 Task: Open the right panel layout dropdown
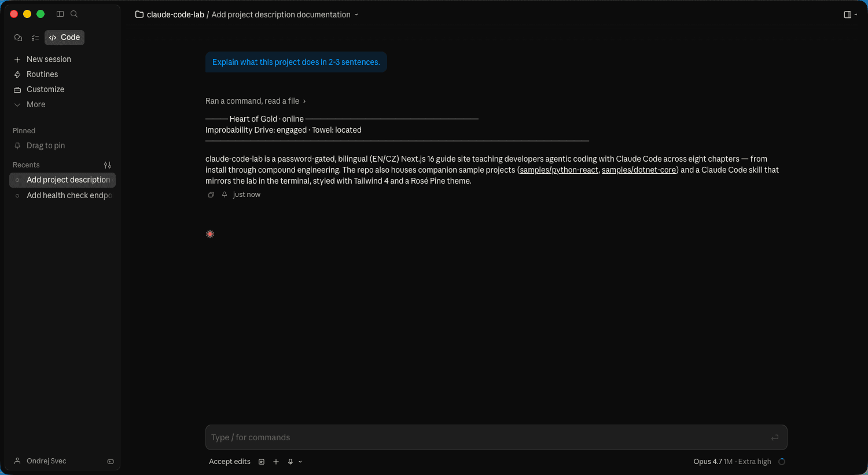850,14
